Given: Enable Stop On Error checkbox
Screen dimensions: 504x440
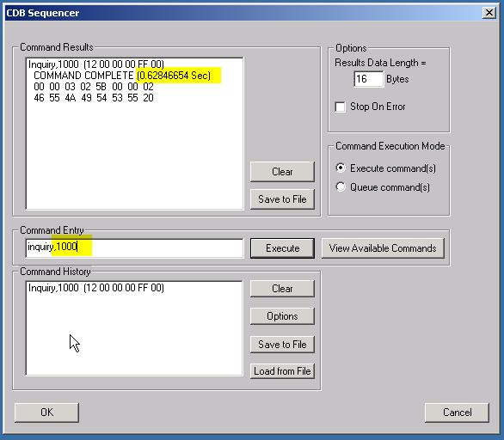Looking at the screenshot, I should (340, 107).
